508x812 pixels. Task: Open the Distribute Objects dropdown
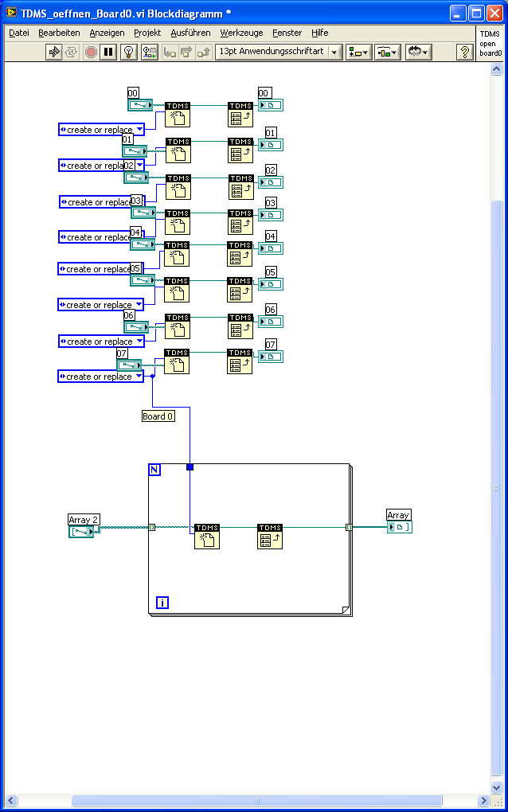click(x=387, y=52)
